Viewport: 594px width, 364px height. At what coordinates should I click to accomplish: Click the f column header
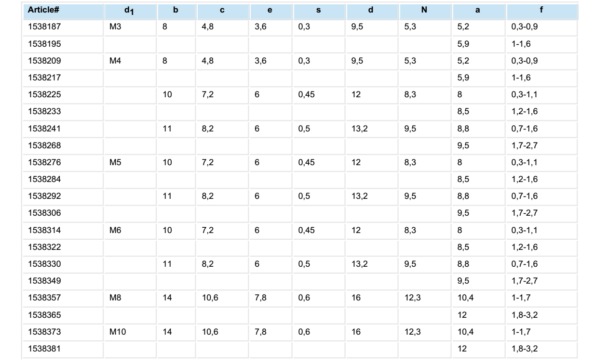coord(542,10)
